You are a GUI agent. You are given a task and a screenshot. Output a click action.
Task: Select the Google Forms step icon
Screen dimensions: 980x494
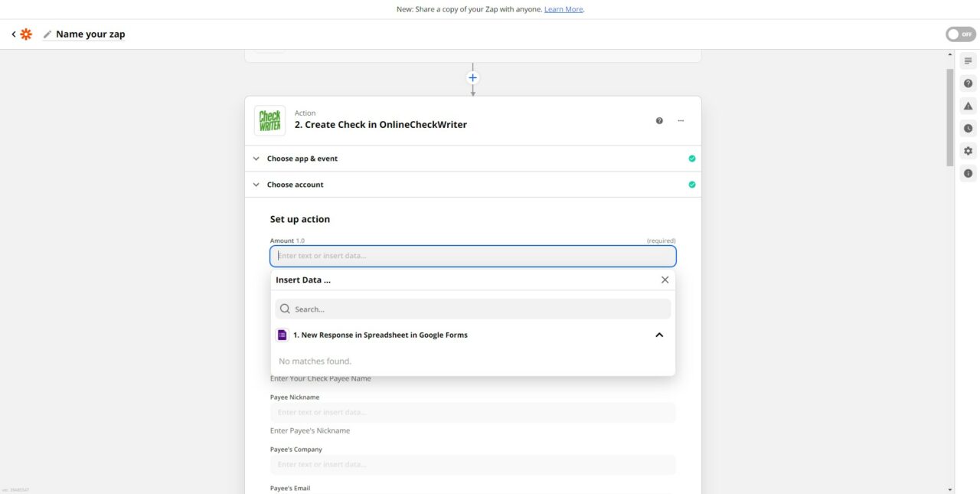pyautogui.click(x=282, y=335)
